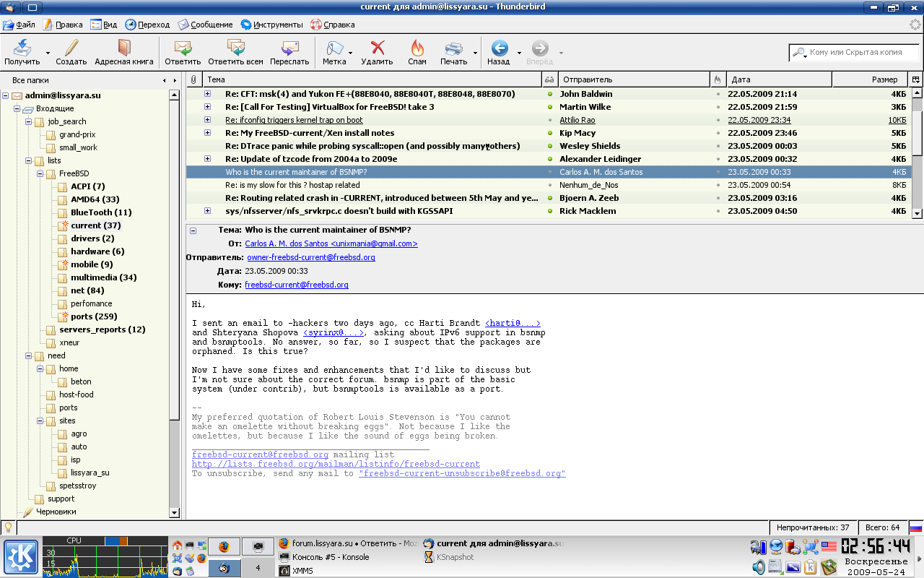Click the Удалить delete button
This screenshot has width=924, height=578.
point(377,52)
